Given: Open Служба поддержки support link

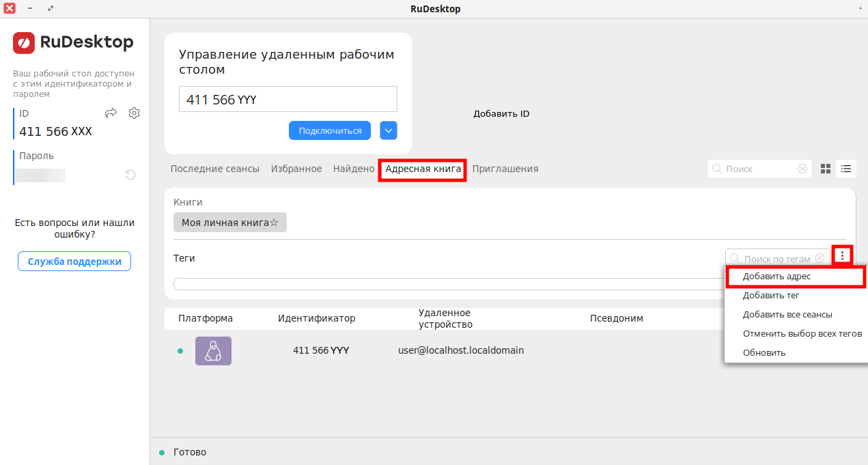Looking at the screenshot, I should pyautogui.click(x=74, y=262).
